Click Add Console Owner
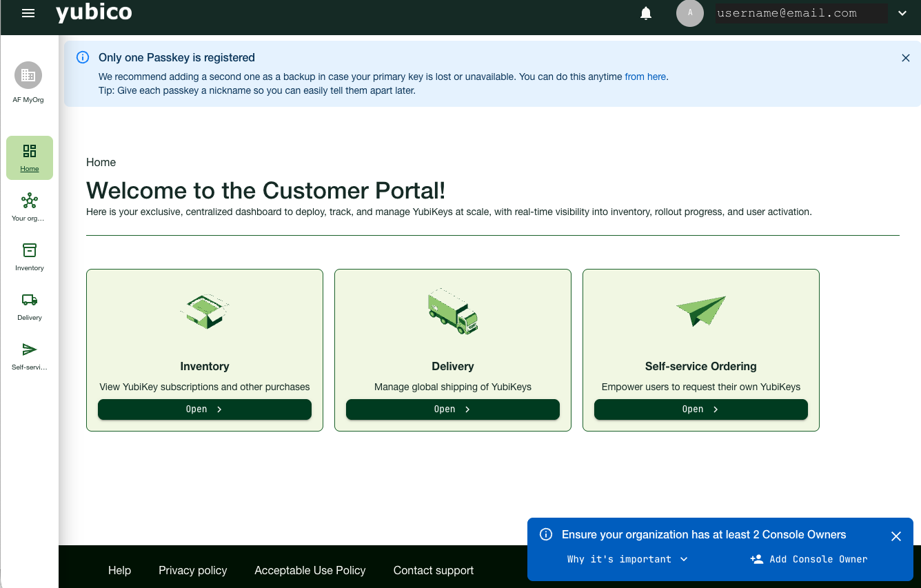Image resolution: width=921 pixels, height=588 pixels. pyautogui.click(x=809, y=559)
